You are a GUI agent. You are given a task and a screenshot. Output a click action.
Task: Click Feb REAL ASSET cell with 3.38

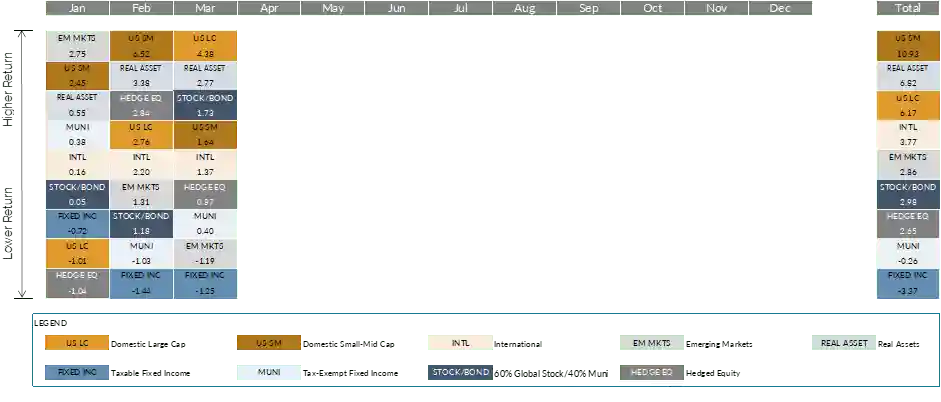point(142,76)
